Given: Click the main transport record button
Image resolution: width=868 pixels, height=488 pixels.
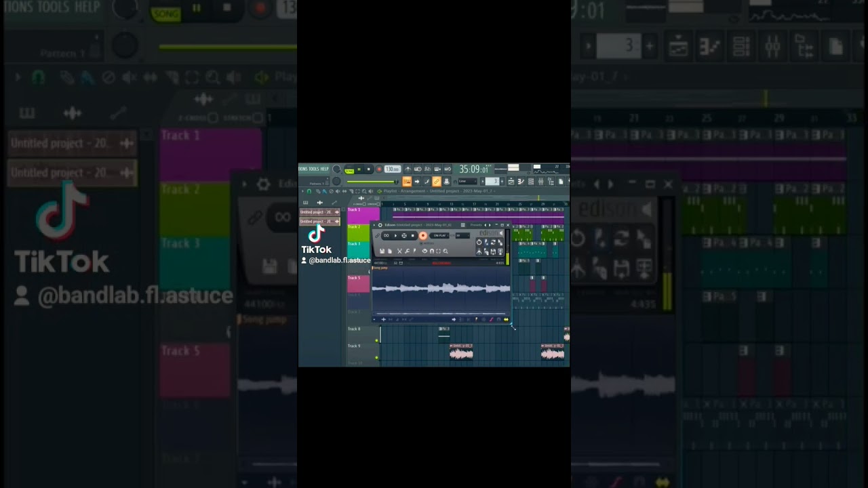Looking at the screenshot, I should click(x=379, y=169).
